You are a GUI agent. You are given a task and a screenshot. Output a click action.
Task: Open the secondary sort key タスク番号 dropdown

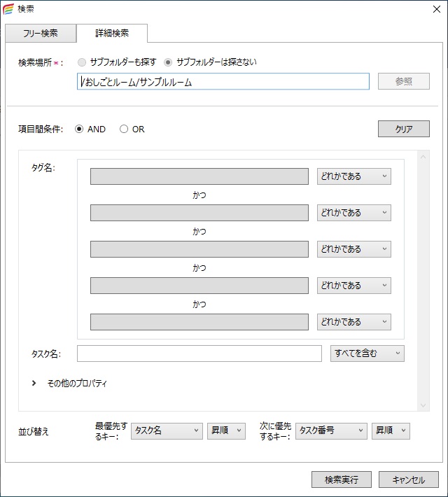(x=331, y=430)
